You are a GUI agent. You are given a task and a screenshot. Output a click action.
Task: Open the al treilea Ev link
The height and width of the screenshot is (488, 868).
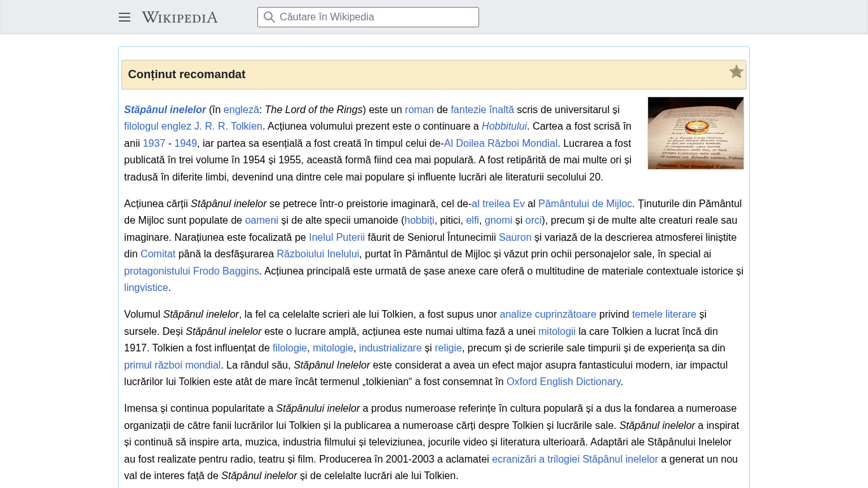498,203
